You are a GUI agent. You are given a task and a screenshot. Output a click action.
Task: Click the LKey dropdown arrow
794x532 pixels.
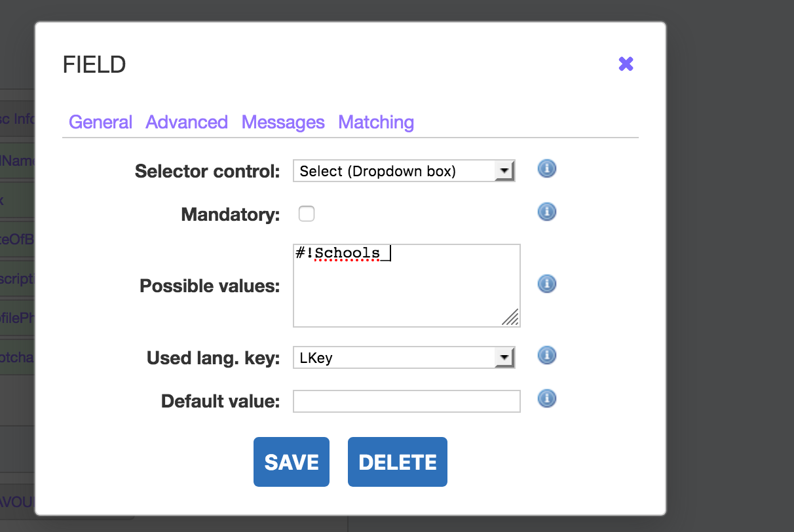[x=504, y=358]
